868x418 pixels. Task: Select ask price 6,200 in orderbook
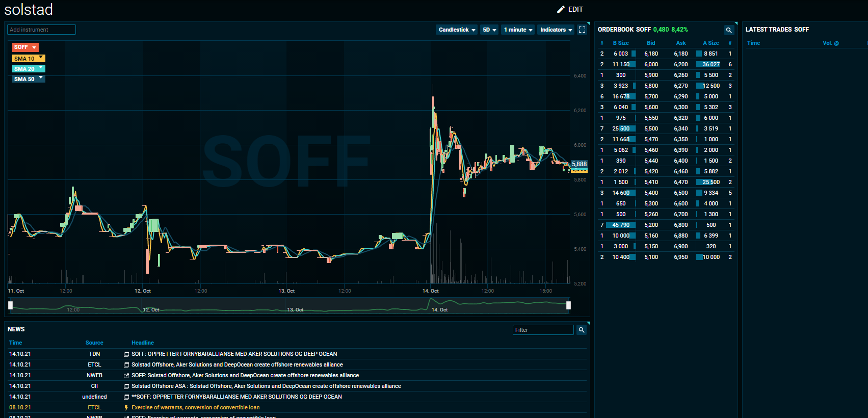point(681,64)
